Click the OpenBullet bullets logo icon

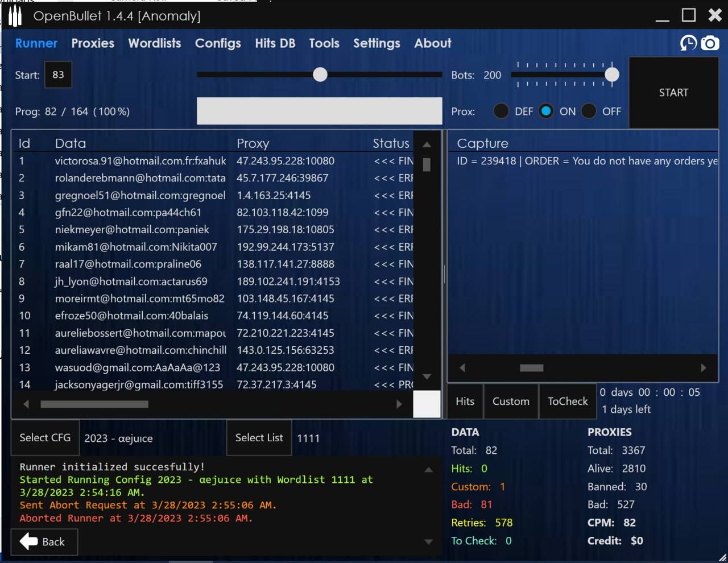(x=15, y=16)
